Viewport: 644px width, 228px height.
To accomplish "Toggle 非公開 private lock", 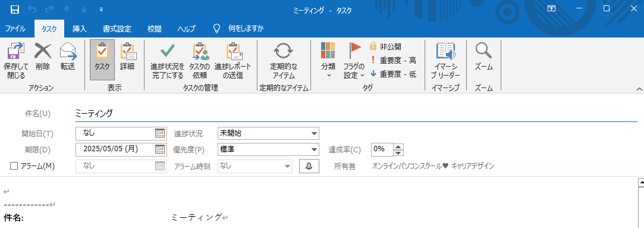I will pos(386,46).
